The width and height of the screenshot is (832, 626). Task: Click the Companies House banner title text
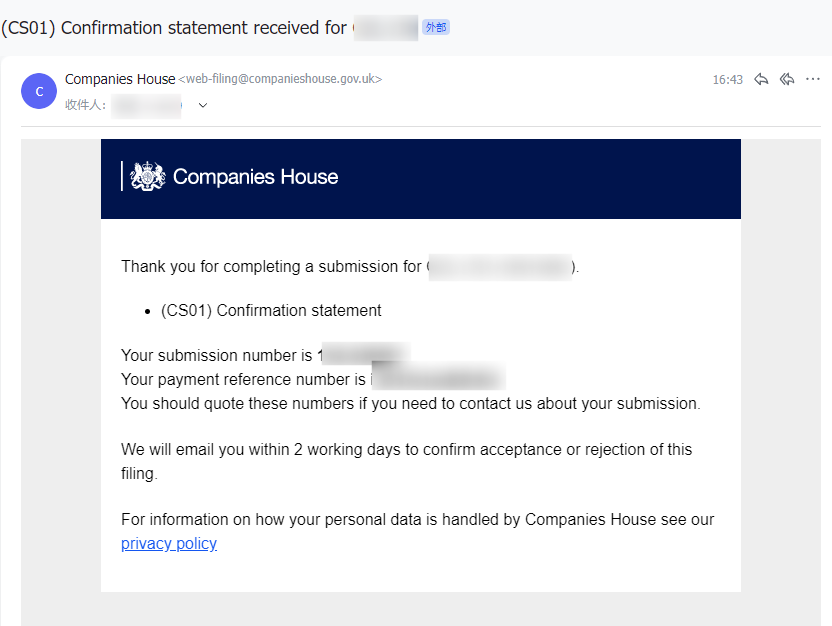pyautogui.click(x=255, y=177)
